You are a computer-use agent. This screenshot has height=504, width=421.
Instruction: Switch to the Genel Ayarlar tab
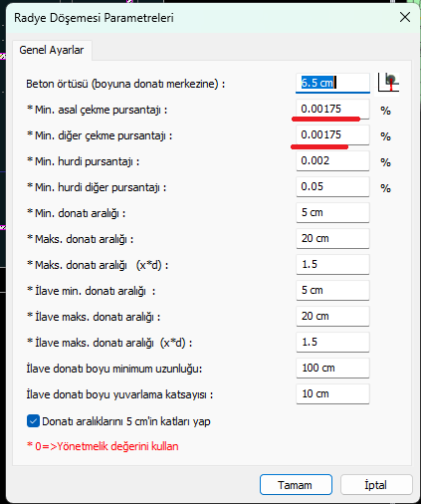click(x=52, y=50)
